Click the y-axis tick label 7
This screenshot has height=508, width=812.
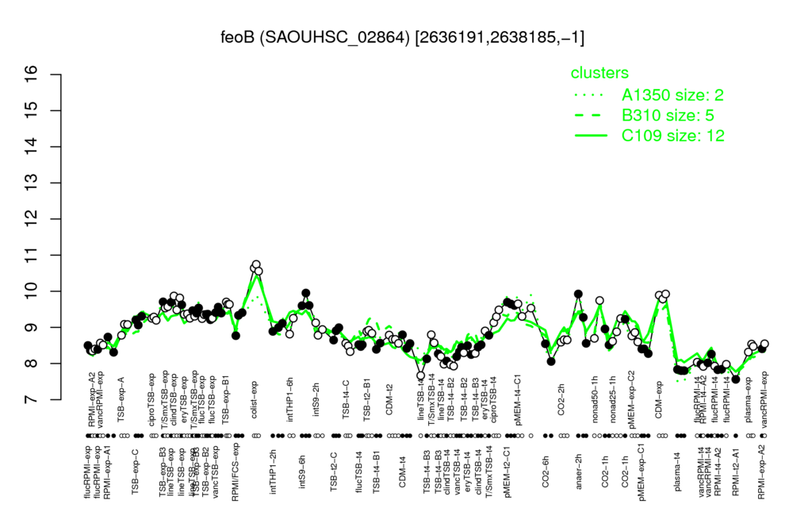(32, 400)
